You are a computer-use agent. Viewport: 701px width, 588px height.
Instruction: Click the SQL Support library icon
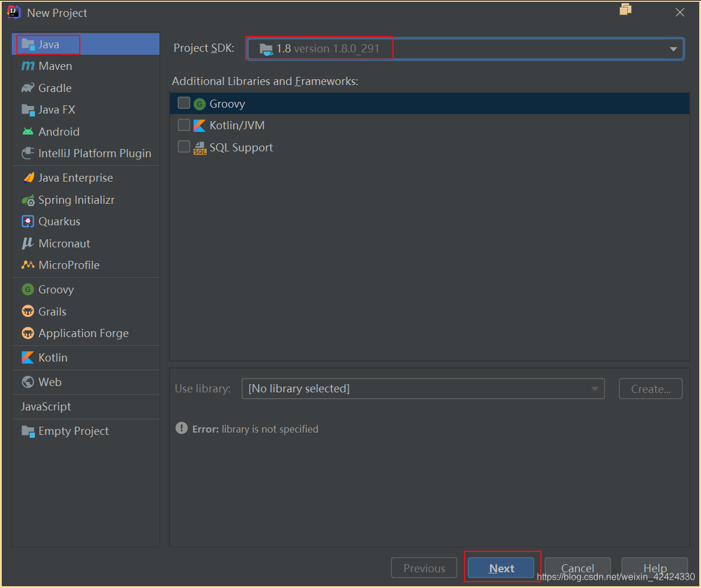pyautogui.click(x=200, y=148)
